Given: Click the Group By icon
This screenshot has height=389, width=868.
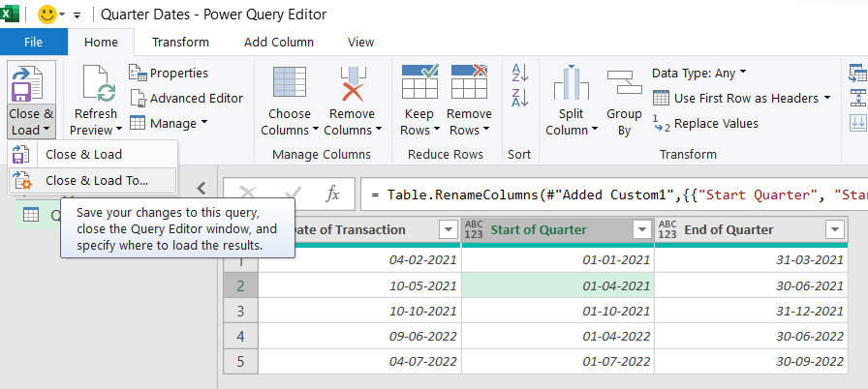Looking at the screenshot, I should tap(624, 82).
